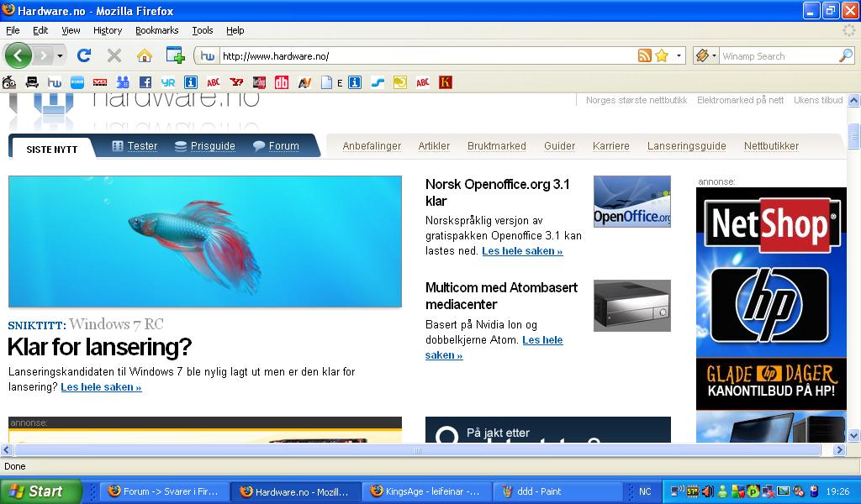Open 'Les hele saken' under Klar for lansering
This screenshot has width=861, height=504.
coord(101,387)
